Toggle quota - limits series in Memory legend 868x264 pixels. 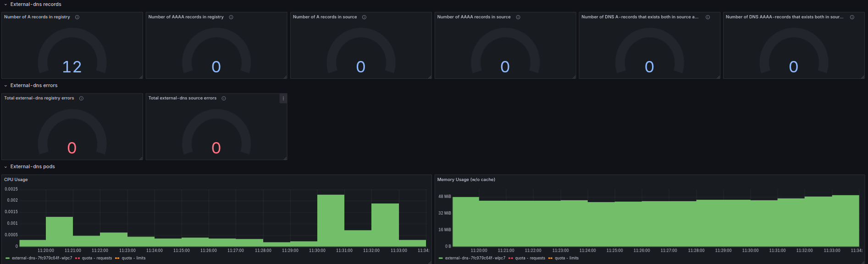(x=567, y=258)
